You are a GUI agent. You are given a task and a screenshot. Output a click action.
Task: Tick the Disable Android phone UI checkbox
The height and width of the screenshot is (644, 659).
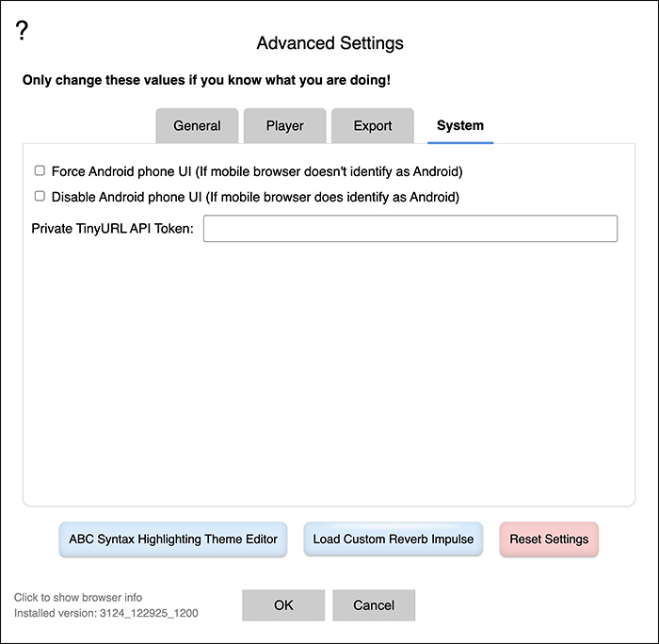[40, 197]
